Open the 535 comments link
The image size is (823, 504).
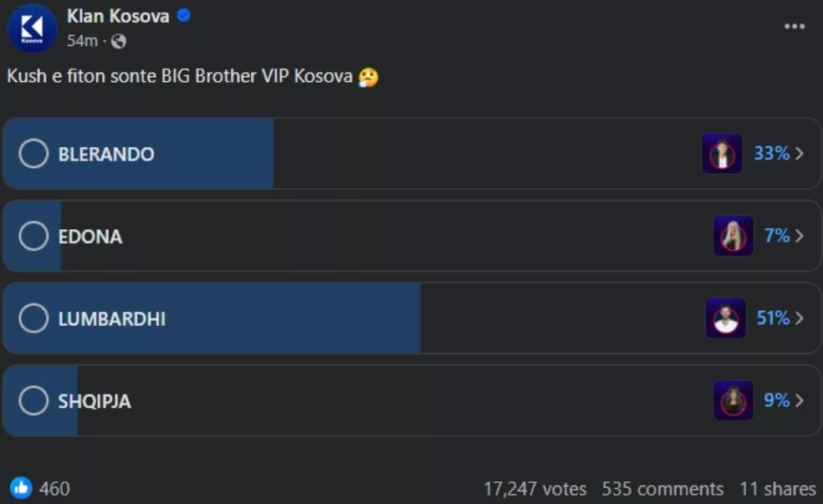tap(662, 489)
